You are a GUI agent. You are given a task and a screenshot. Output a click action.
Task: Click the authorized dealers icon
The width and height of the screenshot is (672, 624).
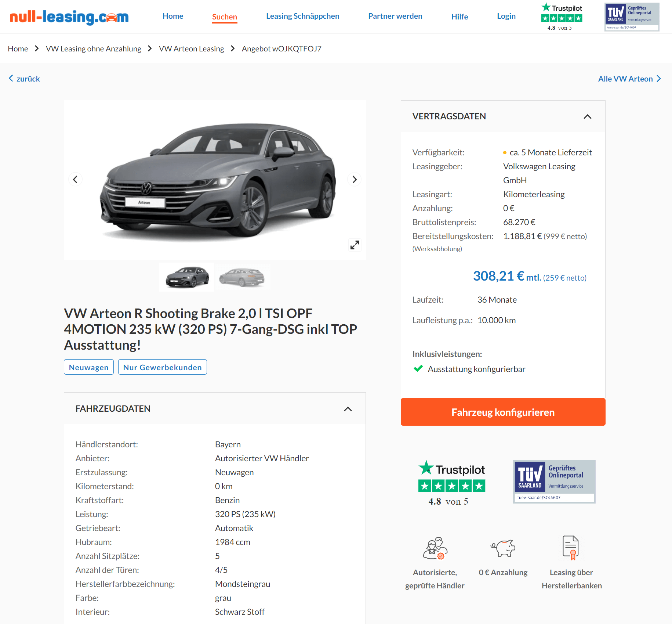(x=435, y=548)
